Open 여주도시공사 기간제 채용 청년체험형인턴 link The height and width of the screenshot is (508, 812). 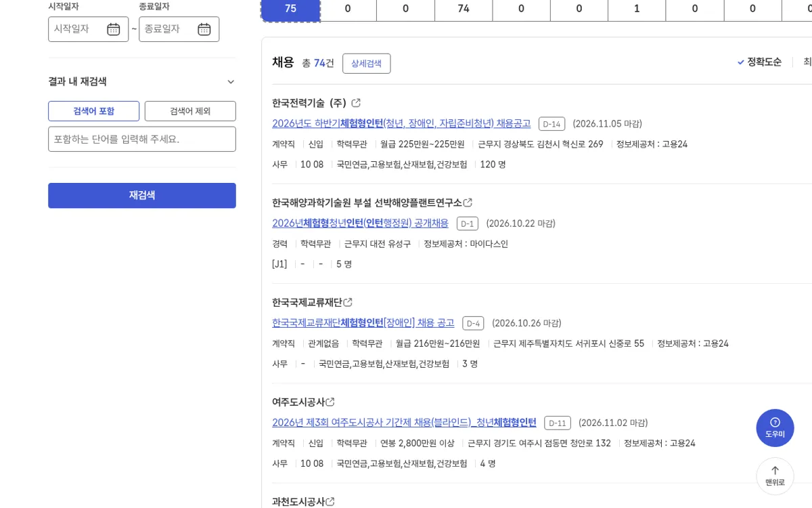pos(404,422)
